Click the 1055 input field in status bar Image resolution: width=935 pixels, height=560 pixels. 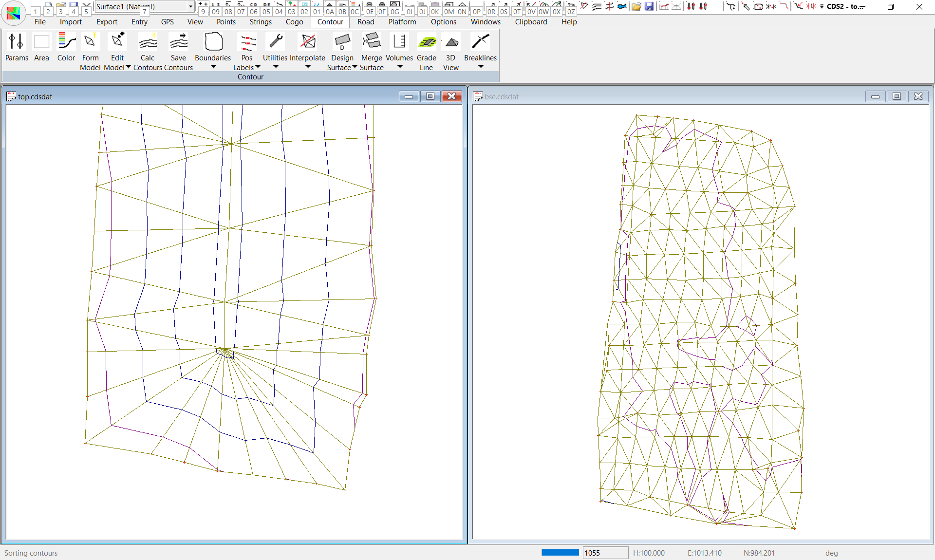click(605, 553)
